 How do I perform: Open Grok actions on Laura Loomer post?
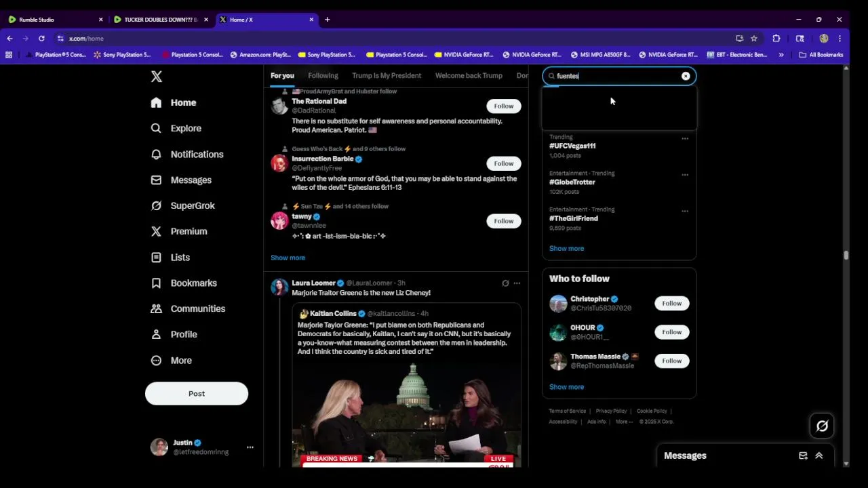coord(505,283)
